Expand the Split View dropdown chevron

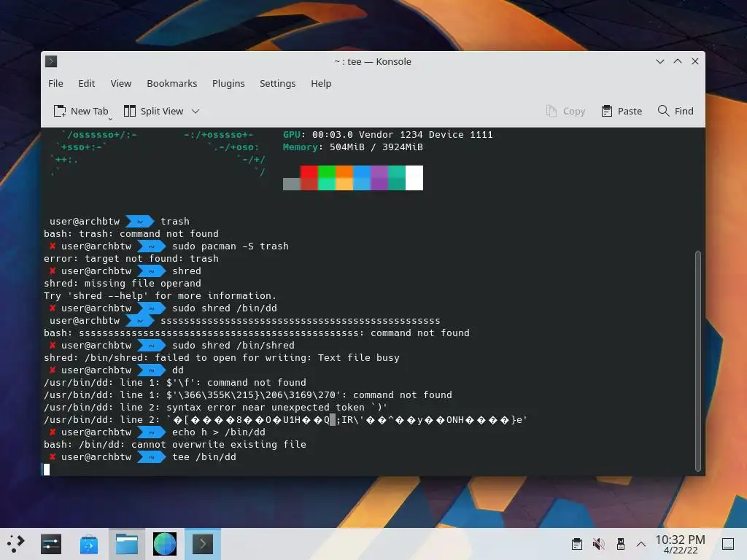tap(196, 112)
